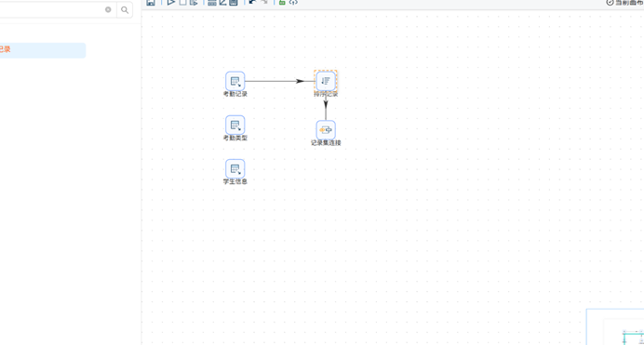The width and height of the screenshot is (644, 345).
Task: Click the undo arrow icon
Action: click(x=252, y=2)
